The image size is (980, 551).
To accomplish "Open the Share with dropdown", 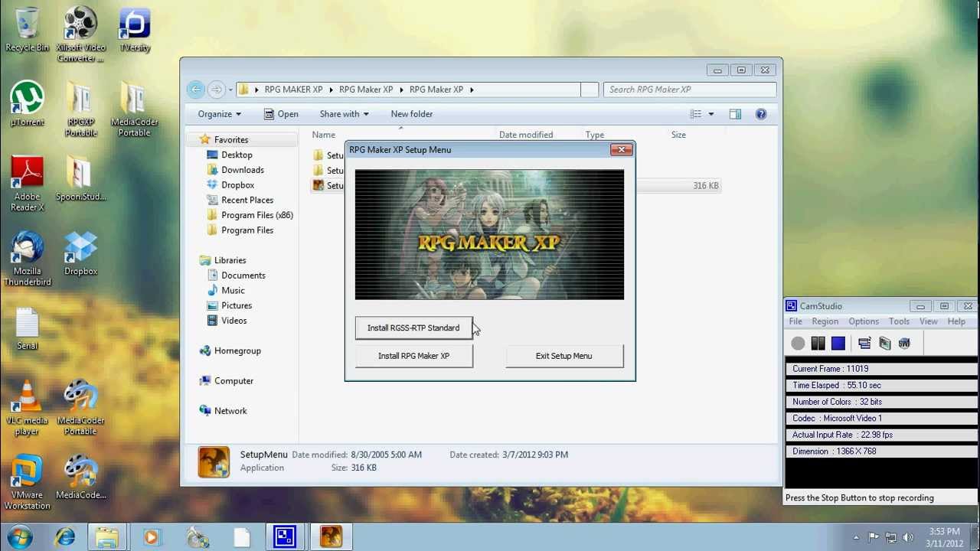I will point(344,114).
